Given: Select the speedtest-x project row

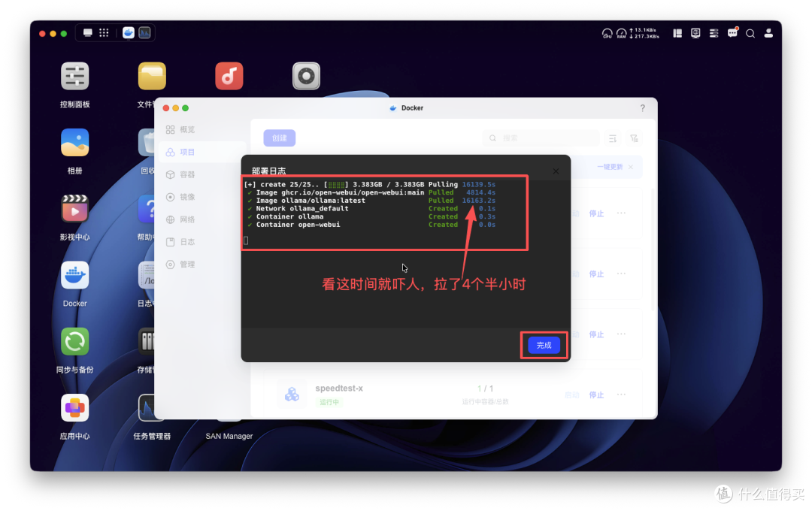Looking at the screenshot, I should click(x=453, y=395).
